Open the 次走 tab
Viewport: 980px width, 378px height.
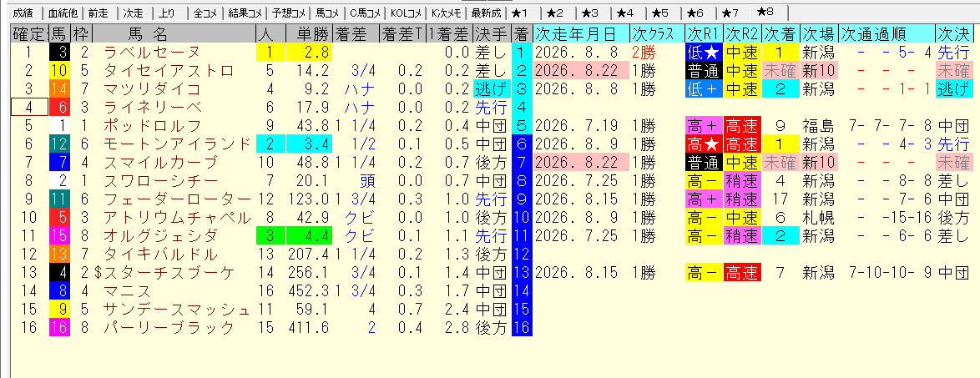click(x=133, y=13)
